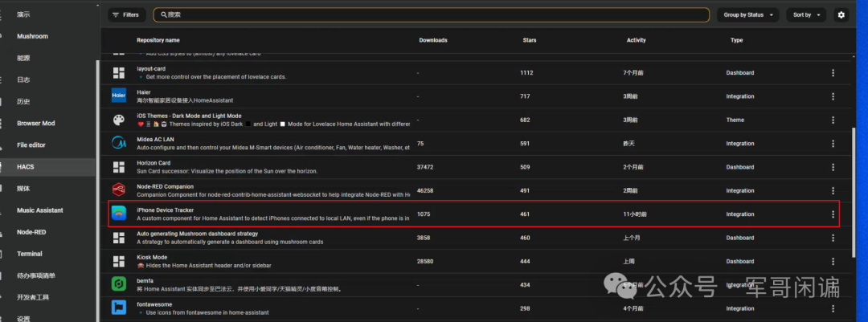Open the three-dot menu for Mushroom dashboard strategy

(x=833, y=238)
